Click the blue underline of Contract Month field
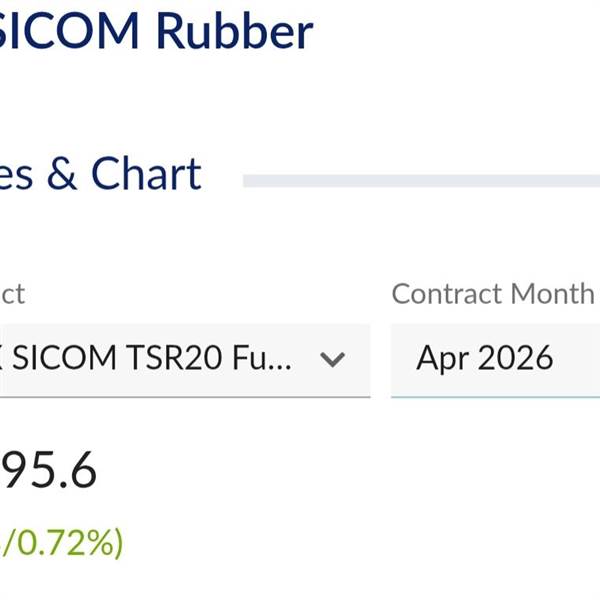The height and width of the screenshot is (600, 600). [x=495, y=396]
